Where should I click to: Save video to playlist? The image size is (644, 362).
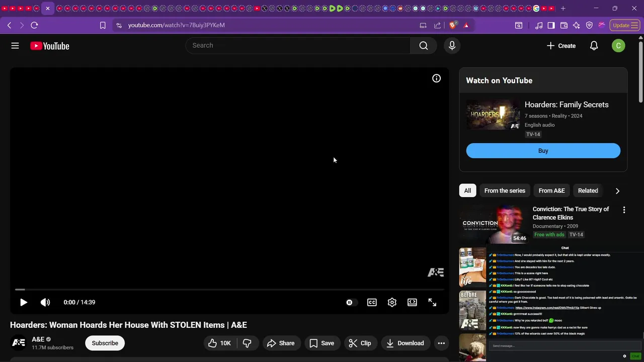point(321,343)
